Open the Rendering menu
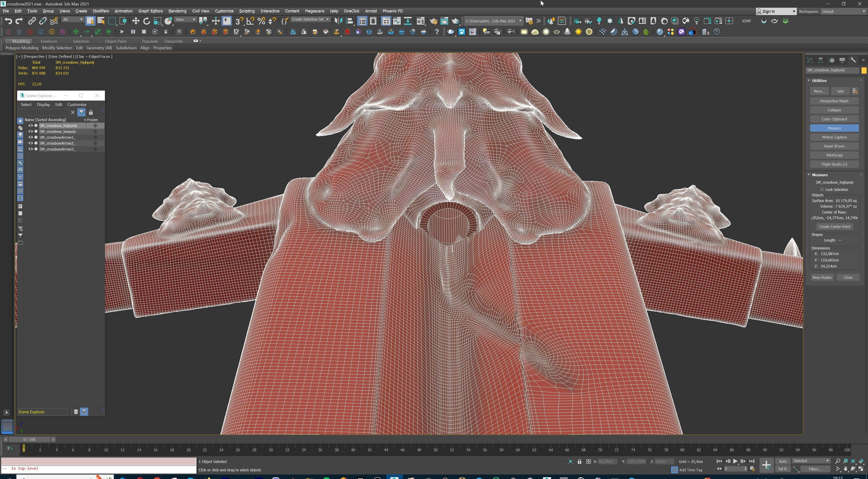The height and width of the screenshot is (479, 868). [177, 11]
